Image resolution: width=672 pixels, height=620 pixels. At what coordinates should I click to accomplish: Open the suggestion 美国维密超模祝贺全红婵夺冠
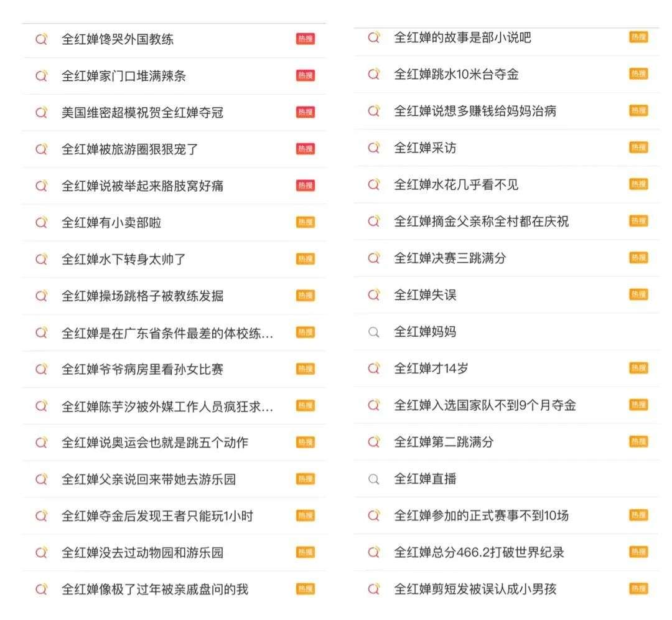[x=142, y=113]
